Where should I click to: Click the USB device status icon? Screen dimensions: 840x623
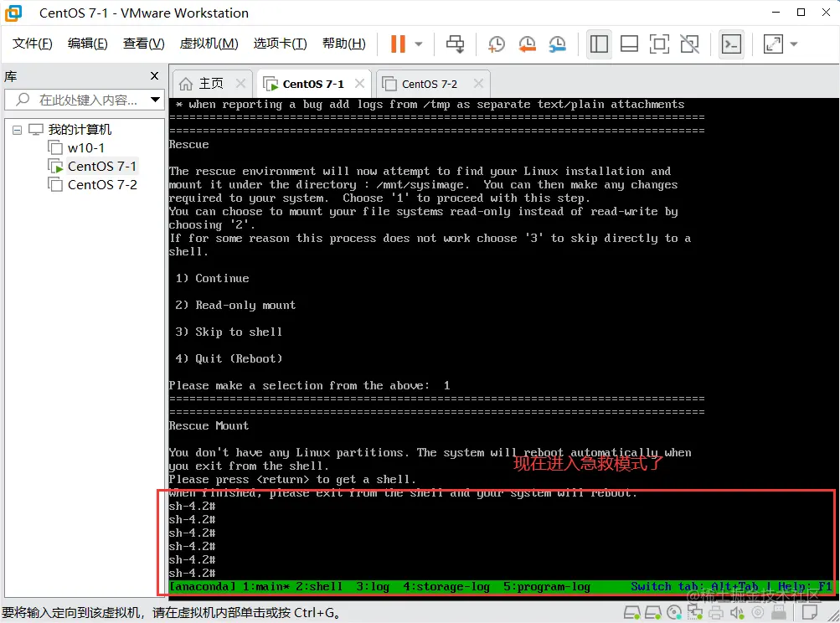tap(779, 612)
